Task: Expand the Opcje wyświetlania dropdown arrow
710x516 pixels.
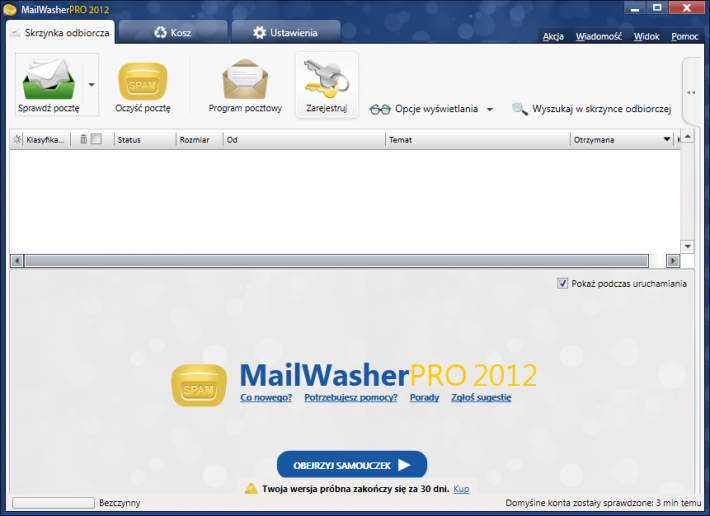Action: (x=489, y=109)
